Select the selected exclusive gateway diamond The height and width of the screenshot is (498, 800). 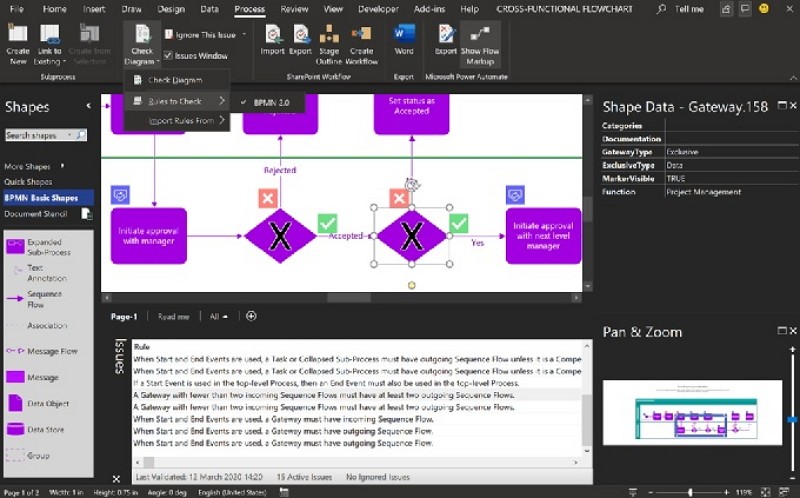tap(412, 236)
